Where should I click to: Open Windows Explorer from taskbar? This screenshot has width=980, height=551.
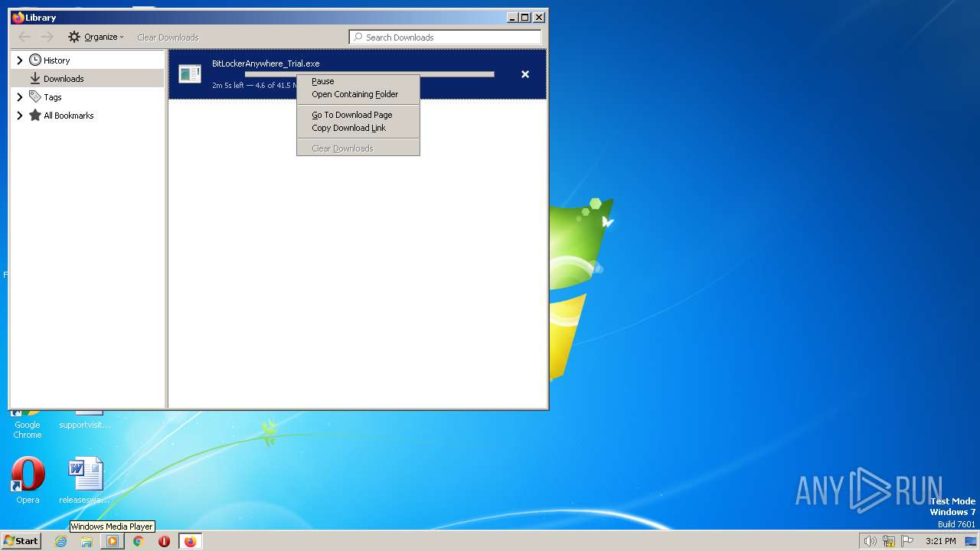(87, 541)
